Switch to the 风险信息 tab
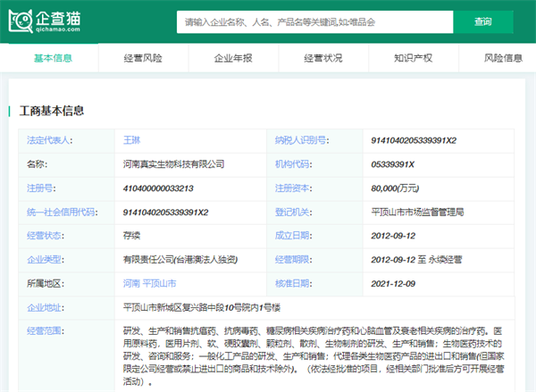Screen dimensions: 536x392 click(x=503, y=58)
